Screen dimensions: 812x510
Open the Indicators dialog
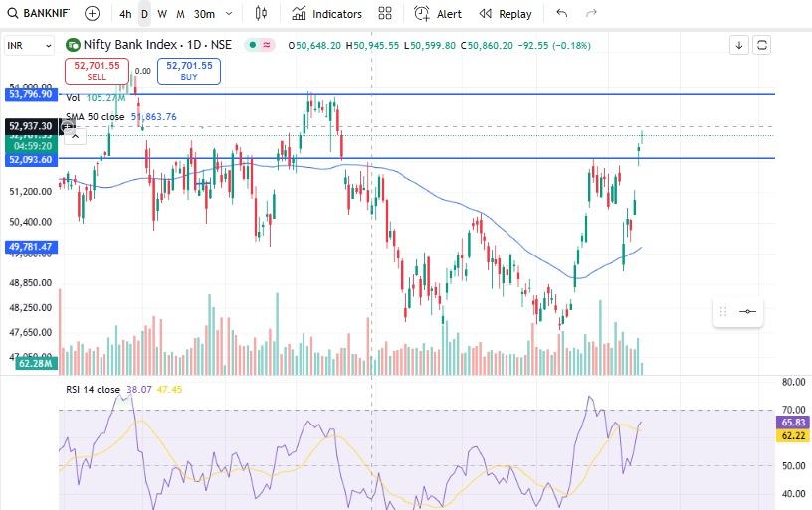(x=326, y=14)
